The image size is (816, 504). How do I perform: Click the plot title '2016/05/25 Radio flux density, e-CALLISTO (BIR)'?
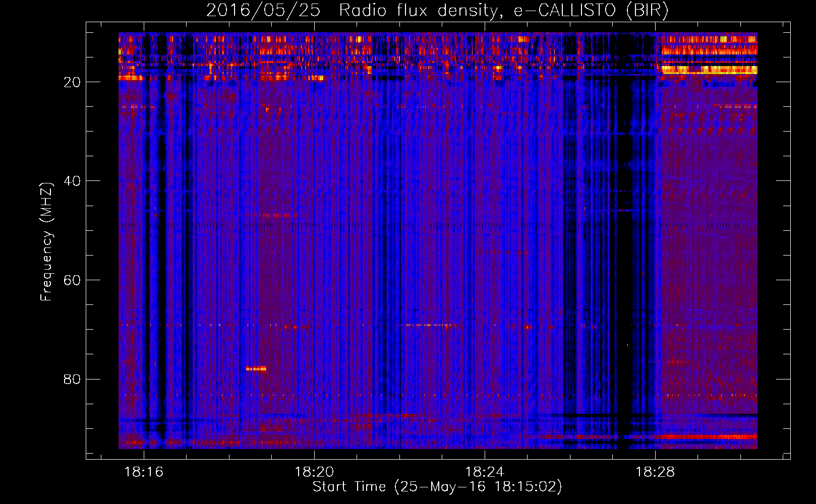click(x=437, y=10)
